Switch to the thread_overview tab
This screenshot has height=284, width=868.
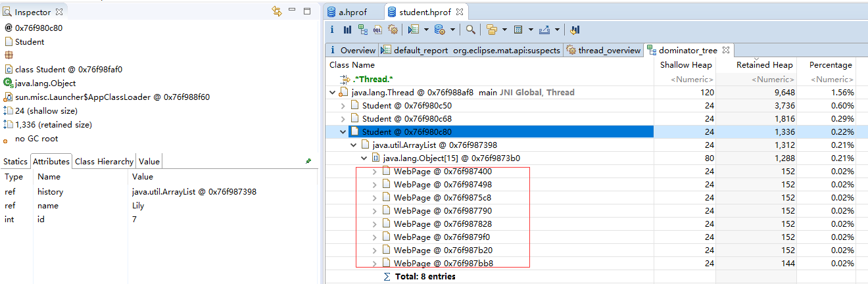click(604, 50)
